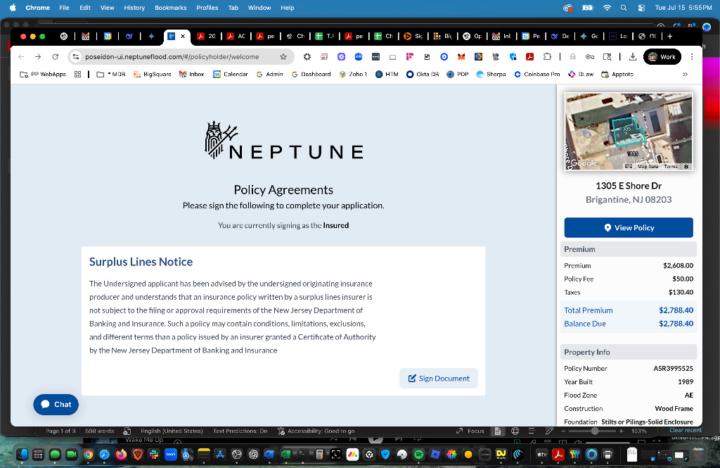This screenshot has width=720, height=468.
Task: Click the View Policy button
Action: coord(628,227)
